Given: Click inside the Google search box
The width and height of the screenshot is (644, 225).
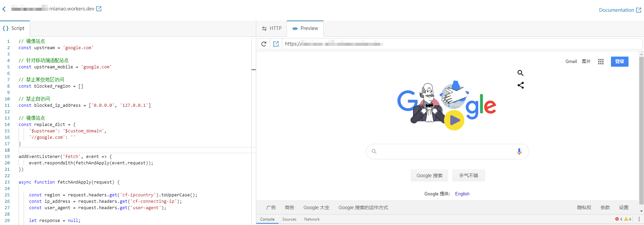Looking at the screenshot, I should (x=447, y=152).
